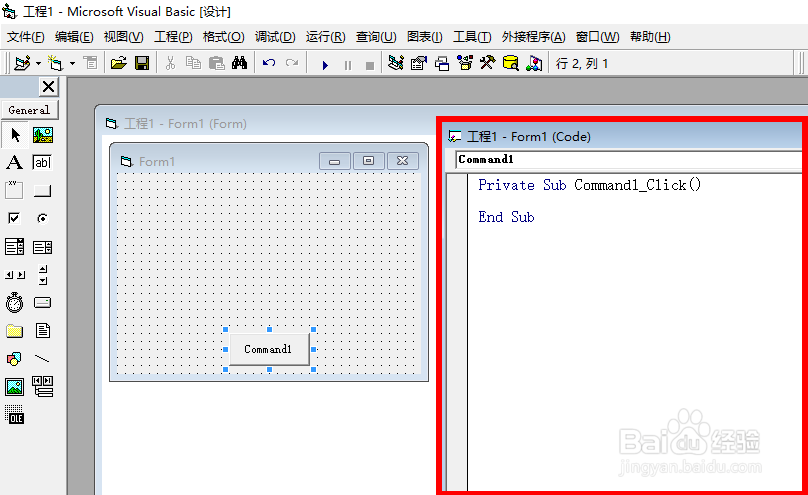Select the TextBox control tool

42,163
